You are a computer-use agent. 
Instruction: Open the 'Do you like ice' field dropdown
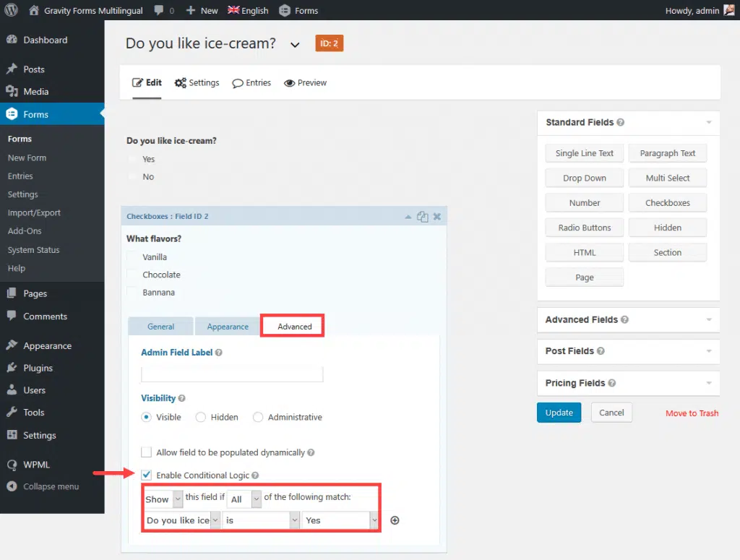(182, 520)
